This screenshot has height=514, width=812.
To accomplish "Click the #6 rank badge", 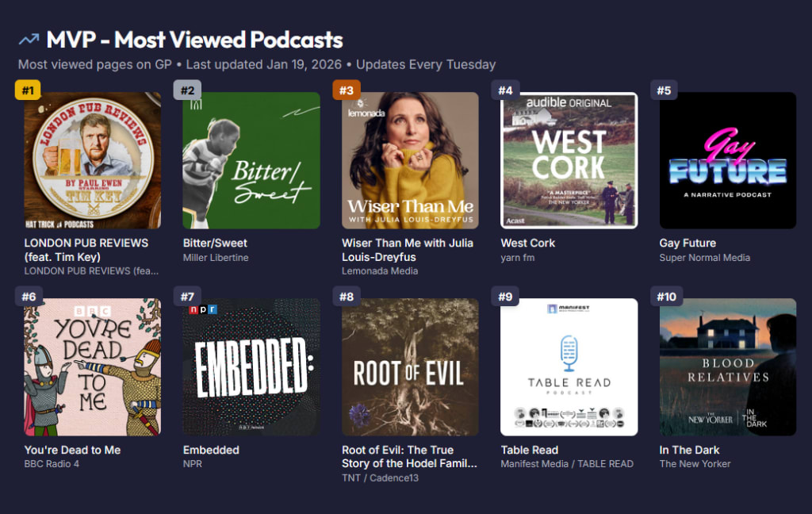I will 29,297.
